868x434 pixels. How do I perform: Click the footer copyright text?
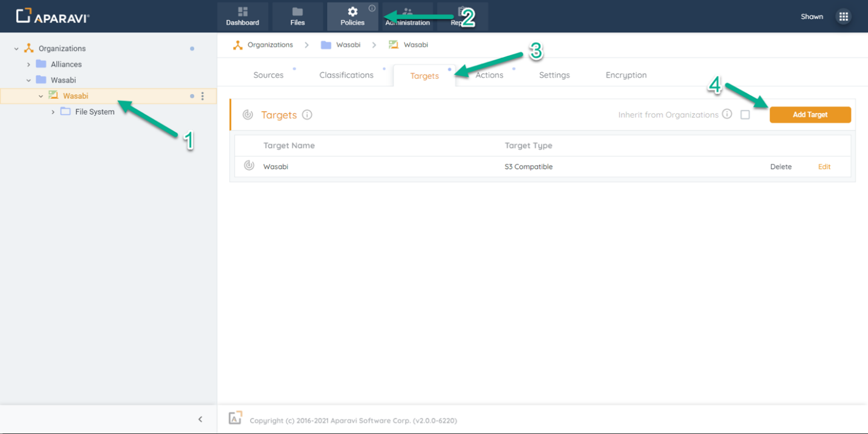(353, 421)
